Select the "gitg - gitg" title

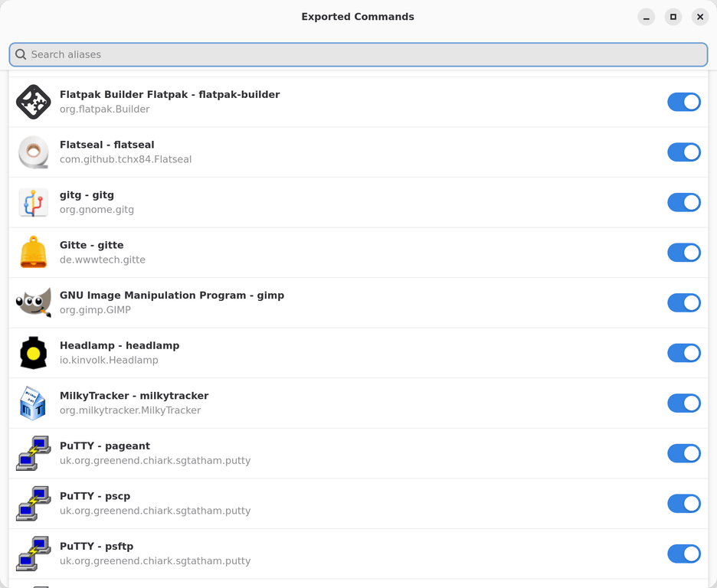click(x=87, y=195)
